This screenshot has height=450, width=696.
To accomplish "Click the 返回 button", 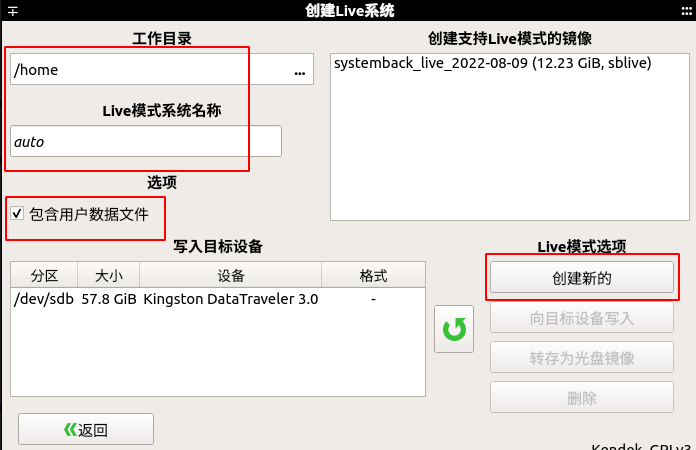I will tap(86, 429).
